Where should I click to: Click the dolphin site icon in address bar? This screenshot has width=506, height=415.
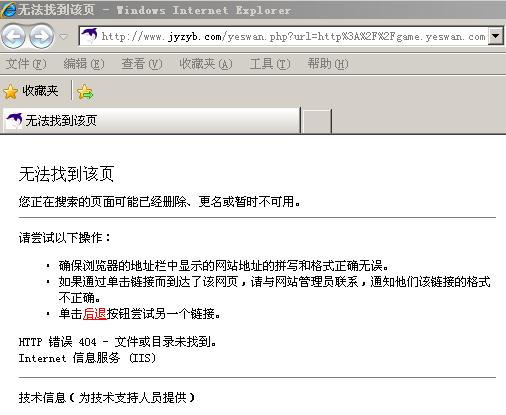point(89,36)
